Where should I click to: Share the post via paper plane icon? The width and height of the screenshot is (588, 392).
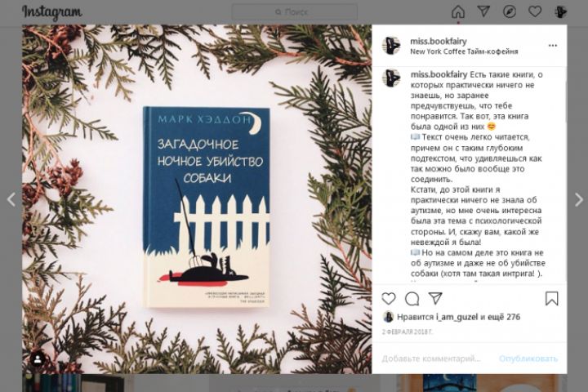(435, 298)
